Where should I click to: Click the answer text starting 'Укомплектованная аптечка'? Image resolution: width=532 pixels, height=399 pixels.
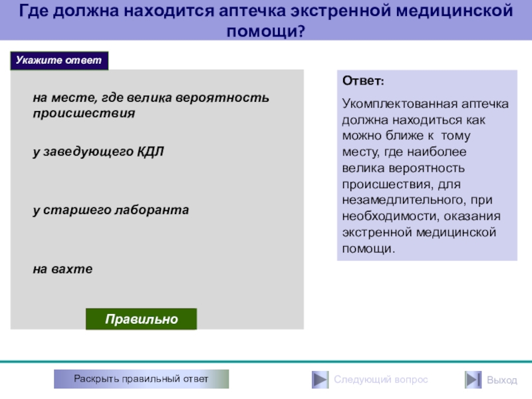tap(426, 176)
